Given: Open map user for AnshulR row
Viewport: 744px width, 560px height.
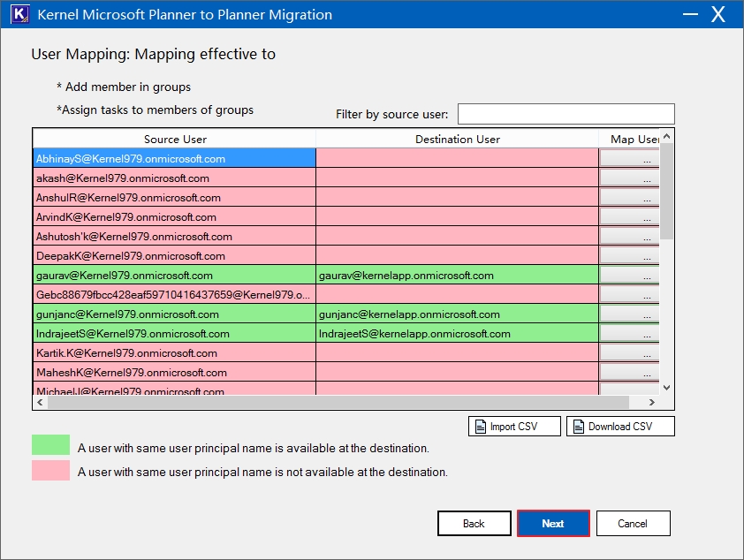Looking at the screenshot, I should [629, 197].
